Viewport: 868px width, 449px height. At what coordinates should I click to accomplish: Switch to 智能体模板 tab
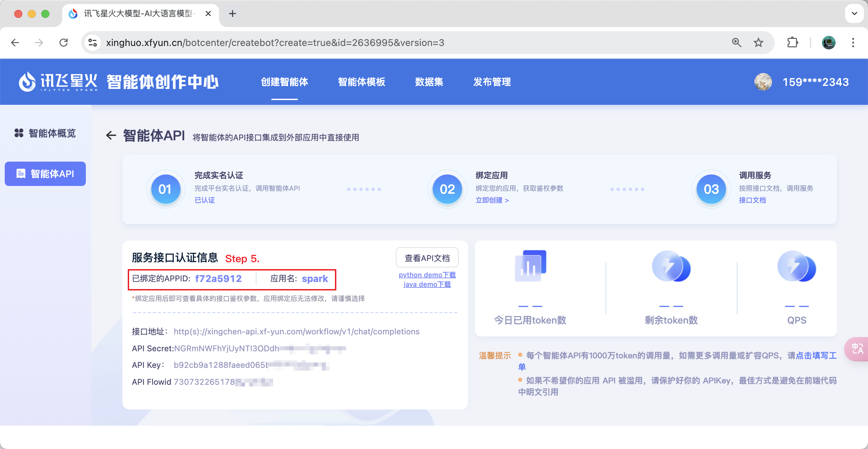(361, 82)
